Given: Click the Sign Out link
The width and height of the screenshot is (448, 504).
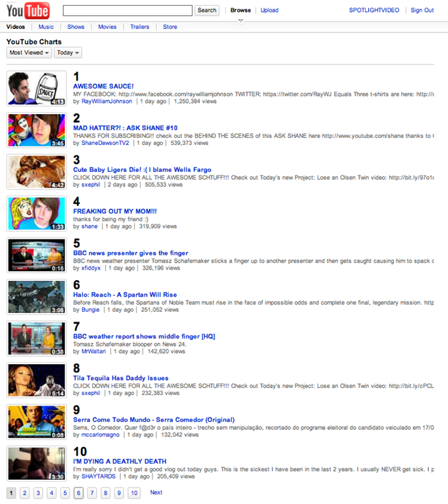Looking at the screenshot, I should pyautogui.click(x=422, y=10).
